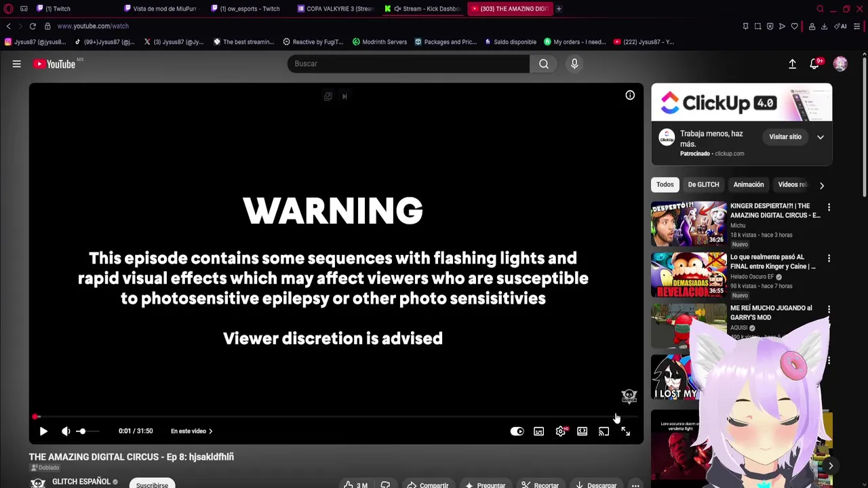Screen dimensions: 868x488
Task: Click Compartir to share video
Action: click(428, 485)
